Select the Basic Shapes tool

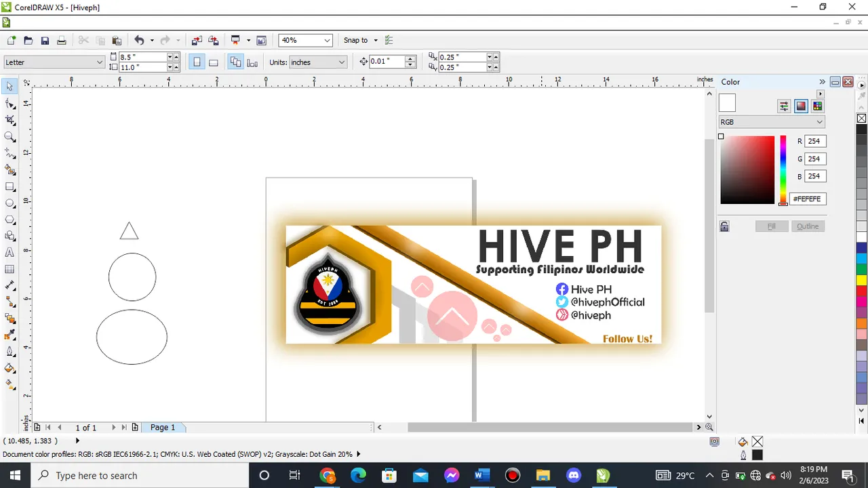9,236
